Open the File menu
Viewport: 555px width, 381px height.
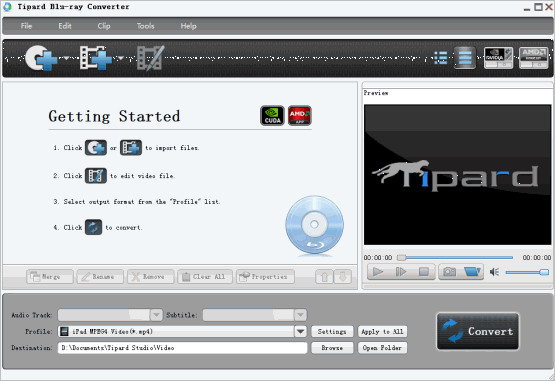(26, 26)
